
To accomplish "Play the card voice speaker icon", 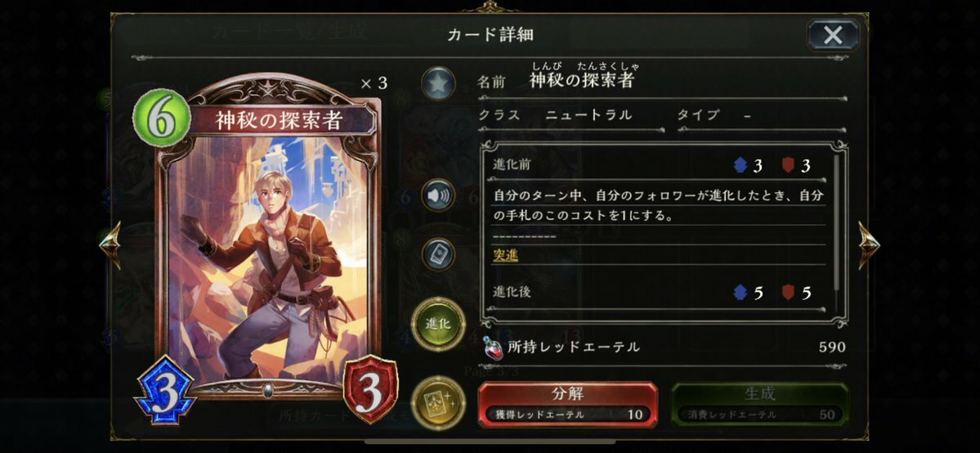I will (x=438, y=195).
